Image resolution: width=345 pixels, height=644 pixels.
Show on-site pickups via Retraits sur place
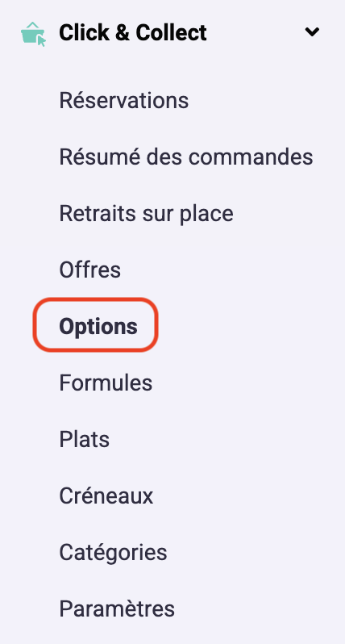click(146, 213)
